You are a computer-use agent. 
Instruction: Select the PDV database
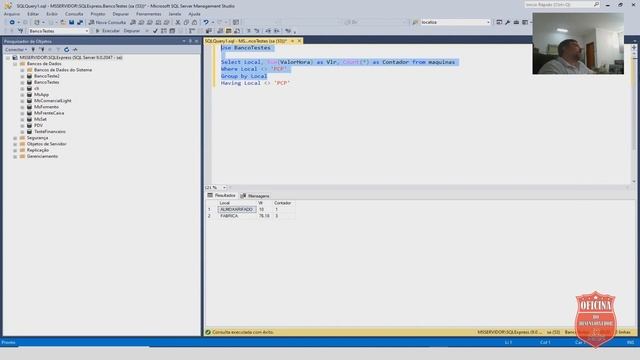[x=38, y=125]
